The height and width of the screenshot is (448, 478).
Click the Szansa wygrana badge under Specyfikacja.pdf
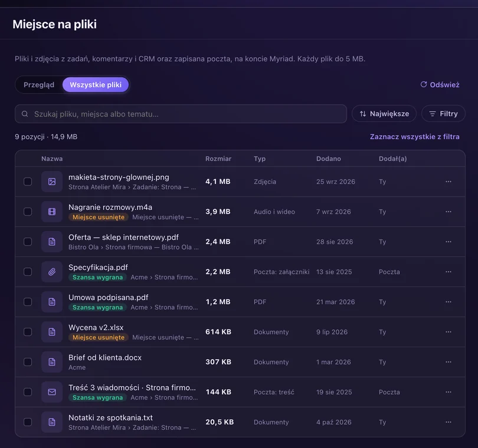click(97, 278)
